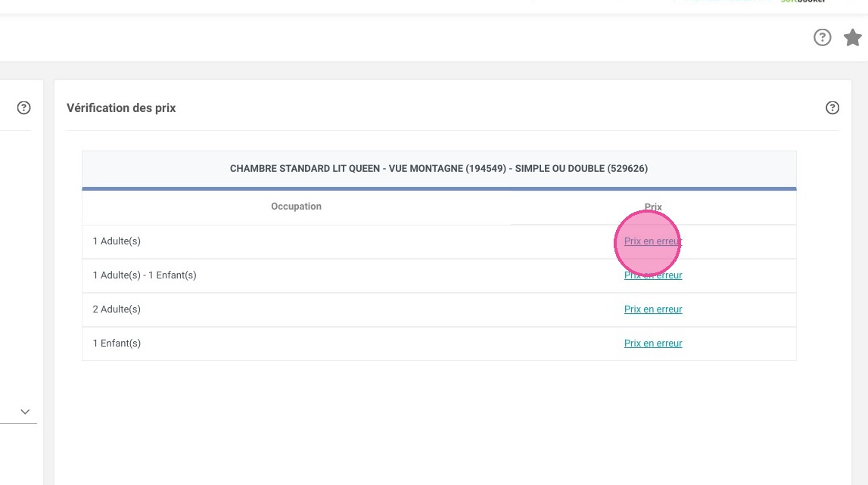Click the favorites star icon

[853, 38]
